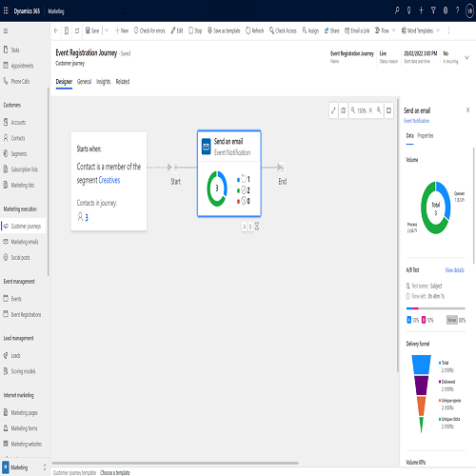Viewport: 476px width, 476px height.
Task: Toggle the hamburger navigation menu
Action: [6, 31]
